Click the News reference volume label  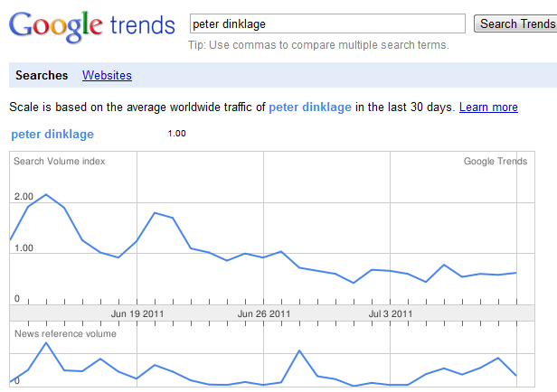click(x=65, y=334)
